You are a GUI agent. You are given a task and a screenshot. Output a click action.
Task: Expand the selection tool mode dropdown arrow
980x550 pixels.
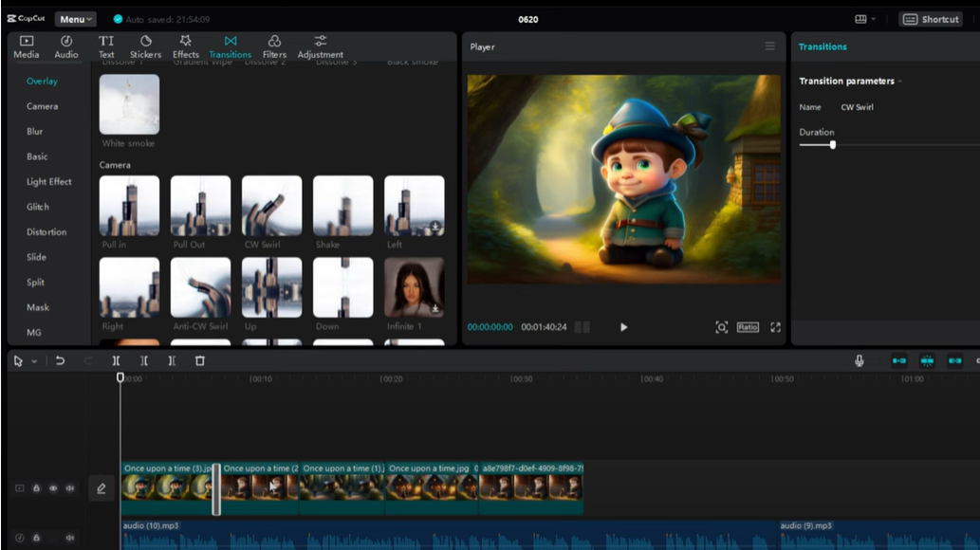pos(35,361)
